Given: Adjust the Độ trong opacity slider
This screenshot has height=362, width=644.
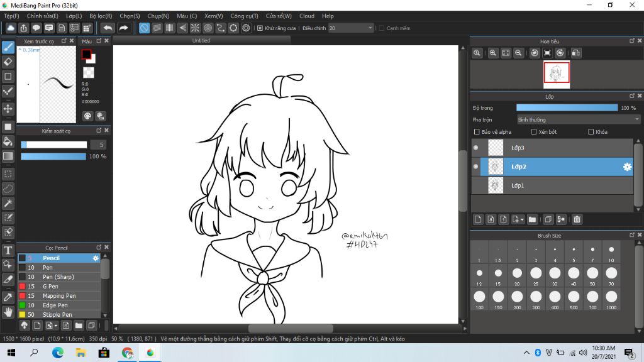Looking at the screenshot, I should tap(567, 108).
